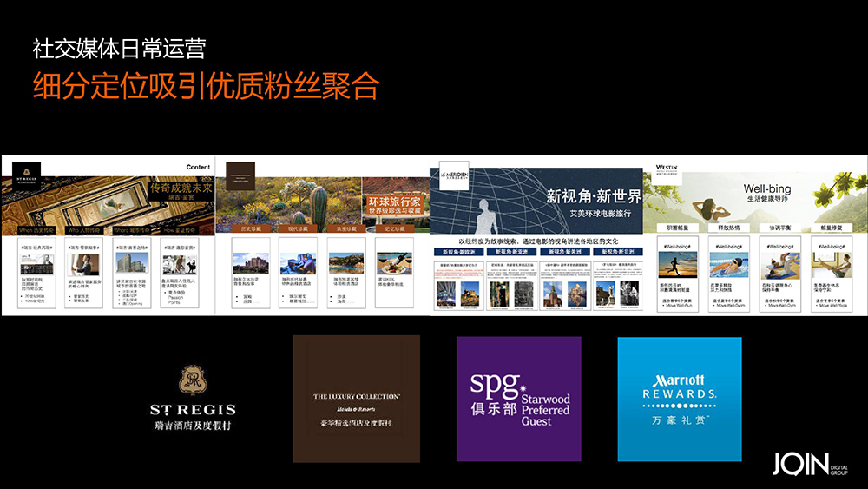The image size is (868, 489).
Task: Open the castle photo card under 历史珍藏
Action: pyautogui.click(x=251, y=273)
